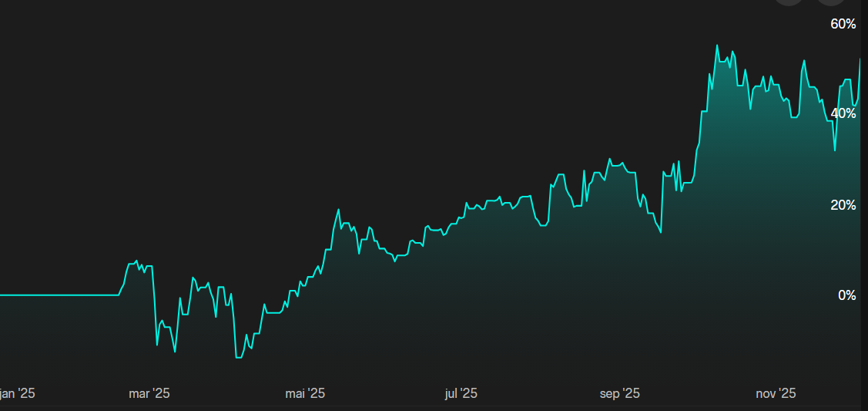Select the mar '25 date label
This screenshot has height=411, width=868.
pos(149,393)
